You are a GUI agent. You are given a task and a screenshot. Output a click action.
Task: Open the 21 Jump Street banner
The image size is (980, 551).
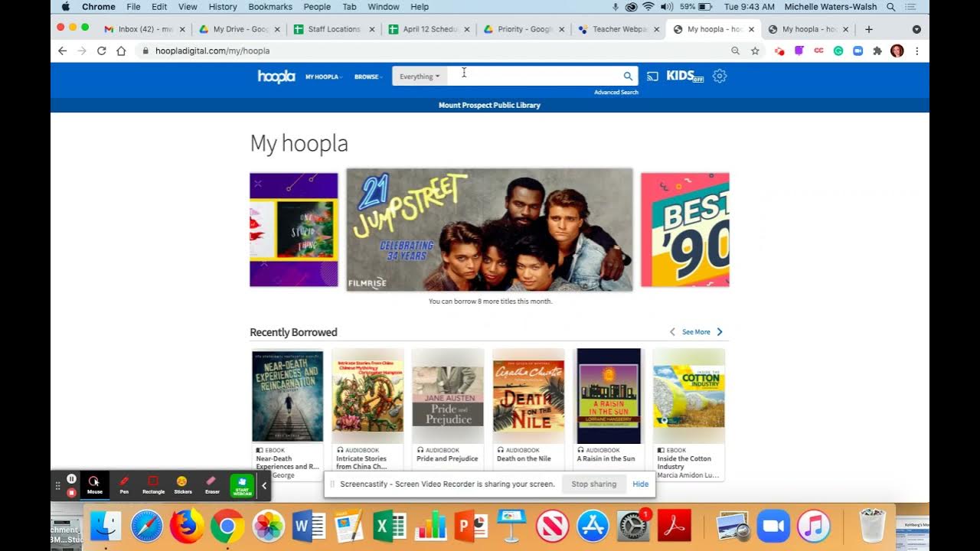(x=490, y=230)
